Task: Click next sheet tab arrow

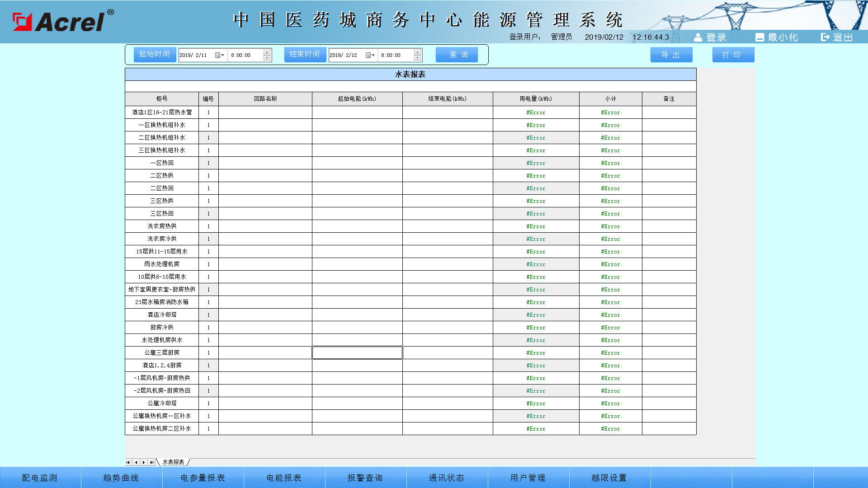Action: pos(144,462)
